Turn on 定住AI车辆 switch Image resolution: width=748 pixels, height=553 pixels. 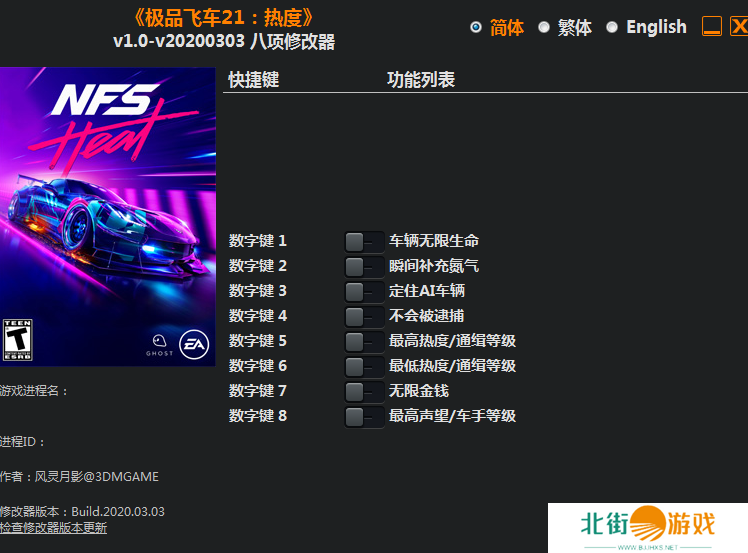pyautogui.click(x=363, y=291)
